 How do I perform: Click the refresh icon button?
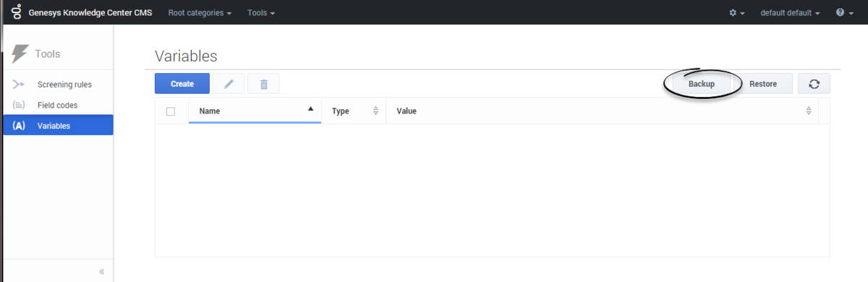pyautogui.click(x=814, y=84)
